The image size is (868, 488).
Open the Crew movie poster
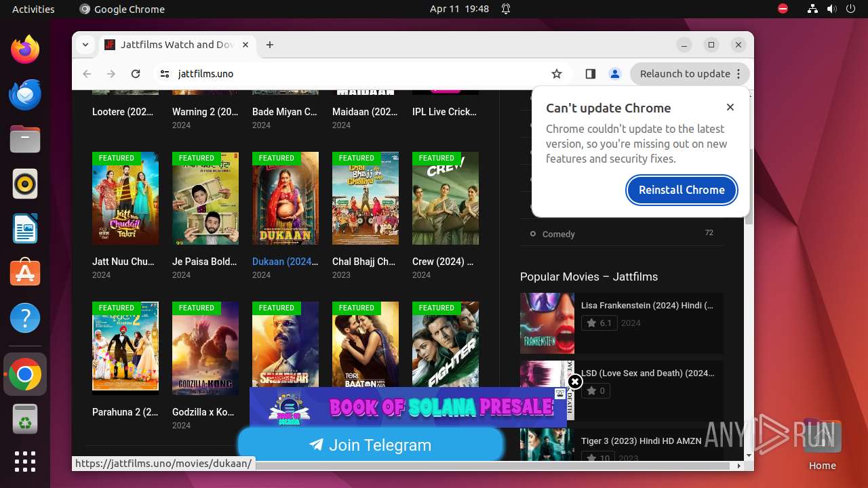pos(446,198)
